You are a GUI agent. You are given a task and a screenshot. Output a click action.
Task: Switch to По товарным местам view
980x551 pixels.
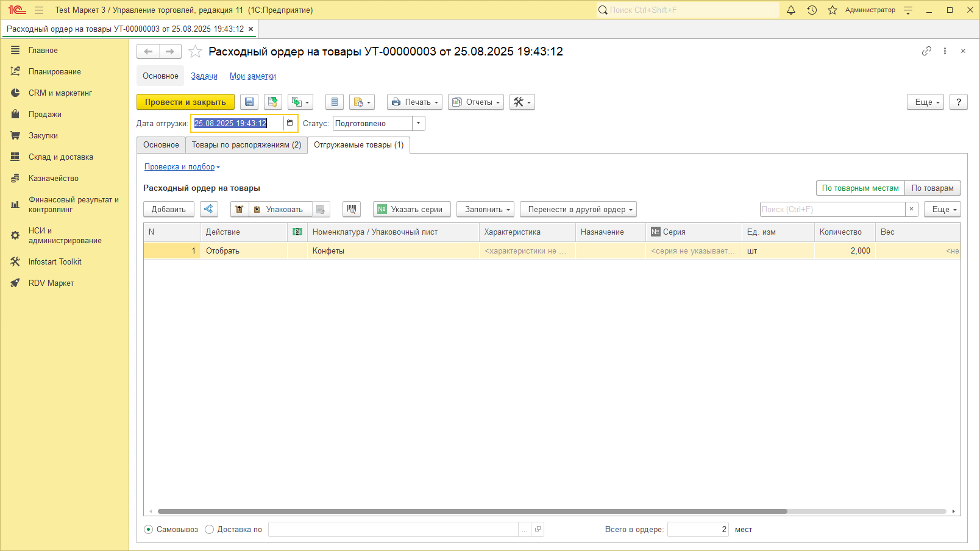point(861,188)
